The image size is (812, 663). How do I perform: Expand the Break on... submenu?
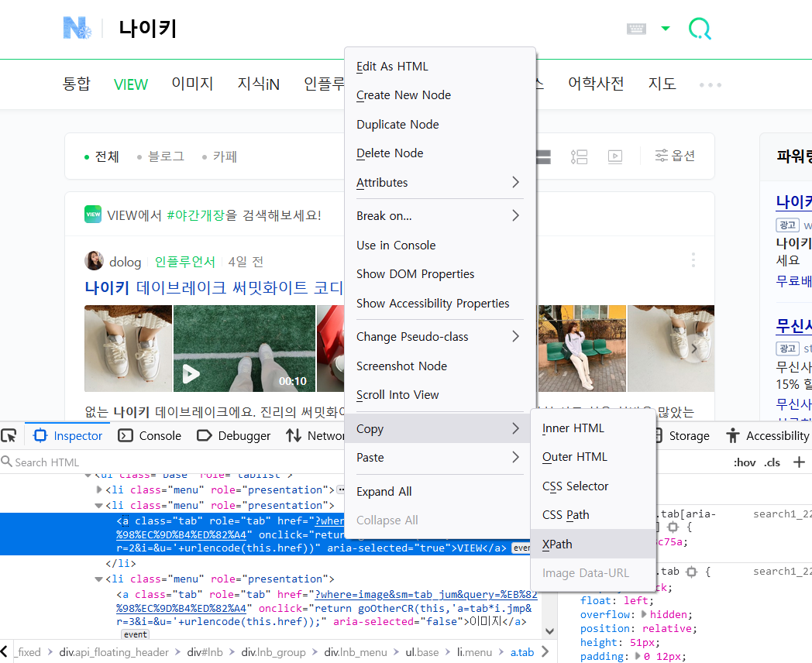coord(439,216)
